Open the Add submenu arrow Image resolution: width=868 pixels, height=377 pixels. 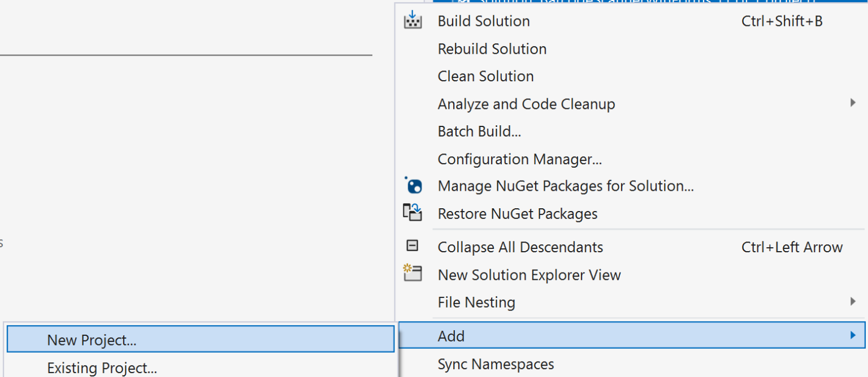pyautogui.click(x=853, y=335)
